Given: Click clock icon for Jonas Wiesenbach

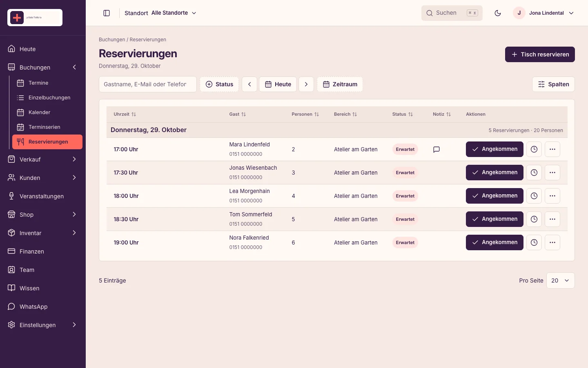Looking at the screenshot, I should point(534,173).
